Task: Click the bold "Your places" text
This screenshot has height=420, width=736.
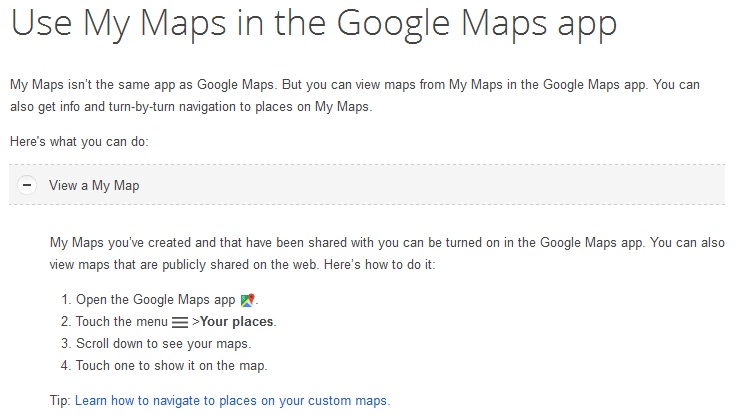Action: coord(238,321)
